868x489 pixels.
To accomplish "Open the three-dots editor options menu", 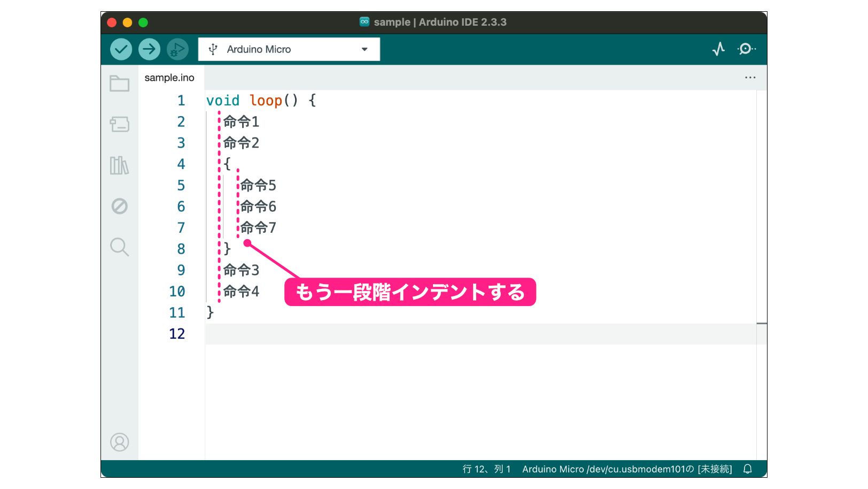I will pyautogui.click(x=750, y=78).
